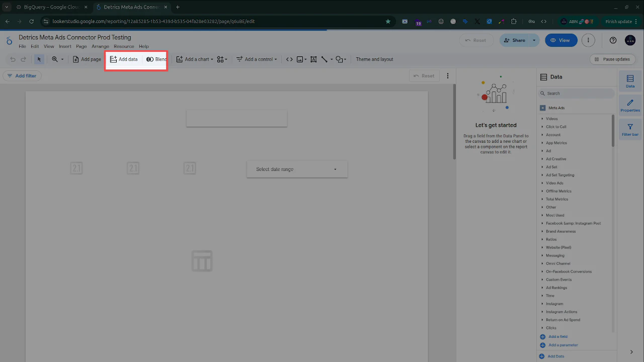The height and width of the screenshot is (362, 644).
Task: Click the Add data toolbar button
Action: pyautogui.click(x=123, y=59)
